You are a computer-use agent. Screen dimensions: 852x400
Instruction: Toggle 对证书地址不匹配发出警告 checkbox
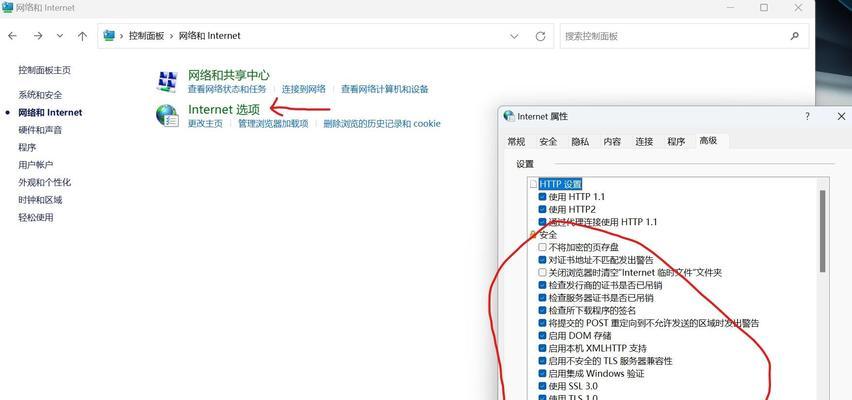click(542, 260)
